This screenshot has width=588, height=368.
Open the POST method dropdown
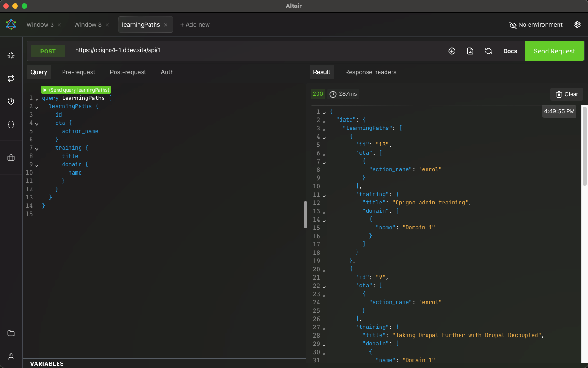click(48, 51)
